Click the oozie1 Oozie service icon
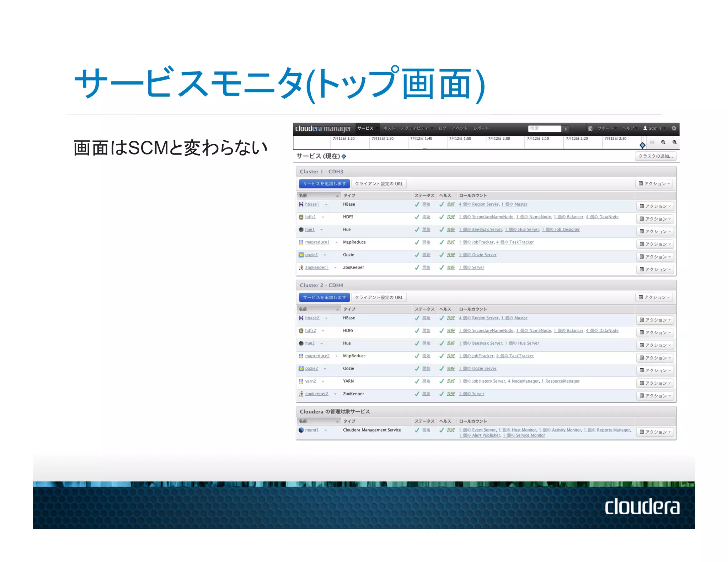 301,255
